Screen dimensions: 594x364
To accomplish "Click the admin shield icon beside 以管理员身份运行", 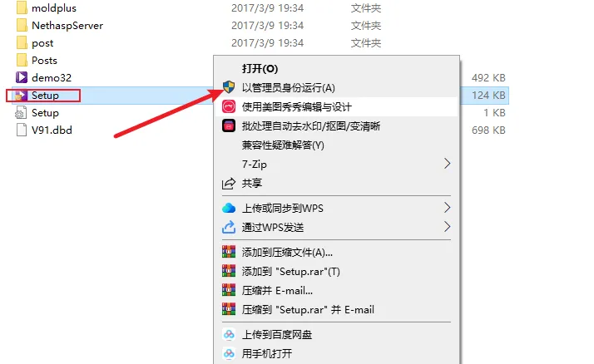I will click(229, 87).
